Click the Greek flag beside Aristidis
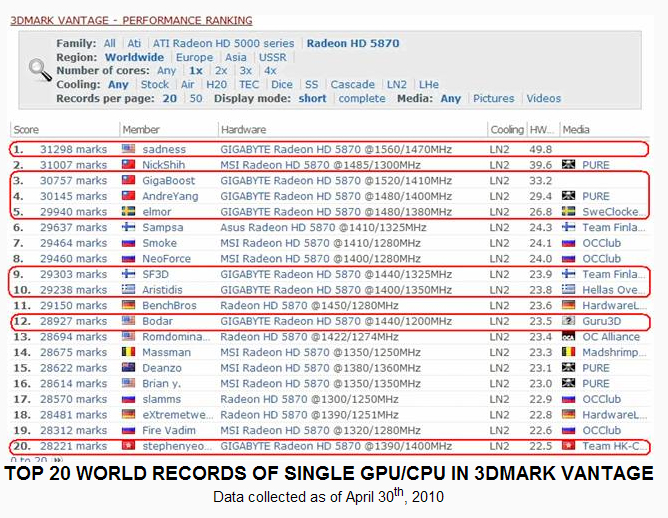The height and width of the screenshot is (518, 668). point(128,290)
